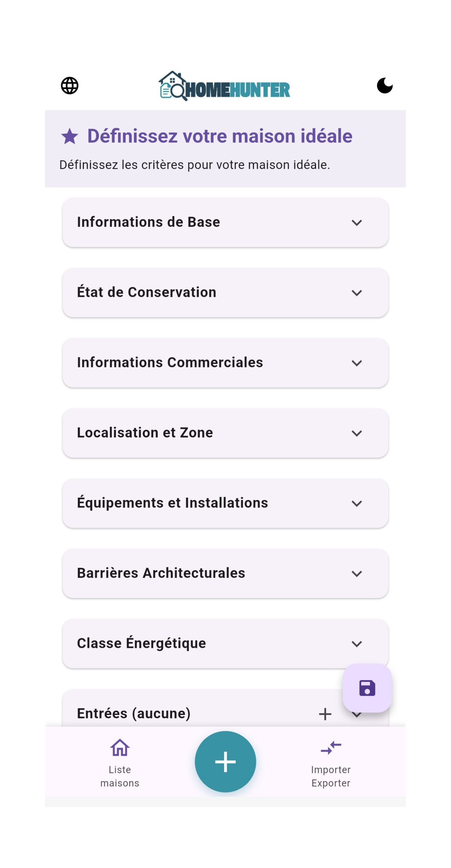Toggle dark mode with moon icon
The height and width of the screenshot is (868, 451).
(385, 85)
